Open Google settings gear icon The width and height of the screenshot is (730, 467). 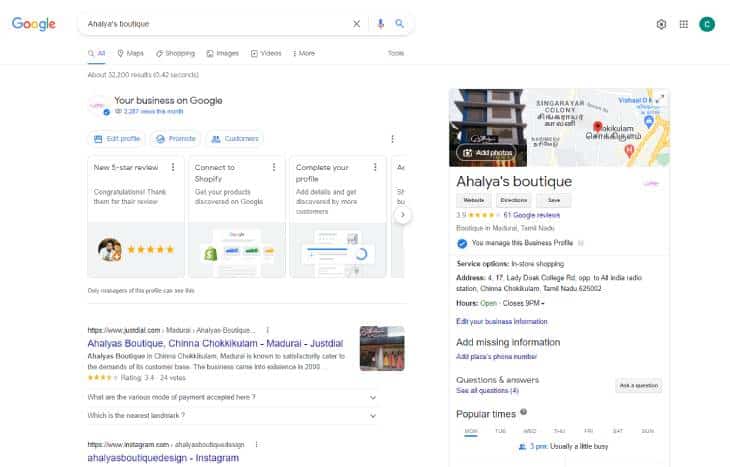pyautogui.click(x=661, y=24)
